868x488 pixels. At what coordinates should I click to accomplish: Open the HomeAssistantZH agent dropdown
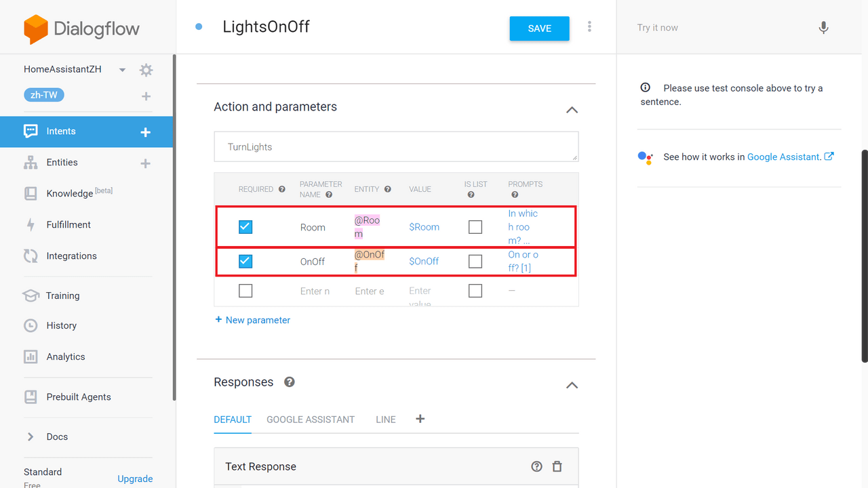(x=123, y=70)
